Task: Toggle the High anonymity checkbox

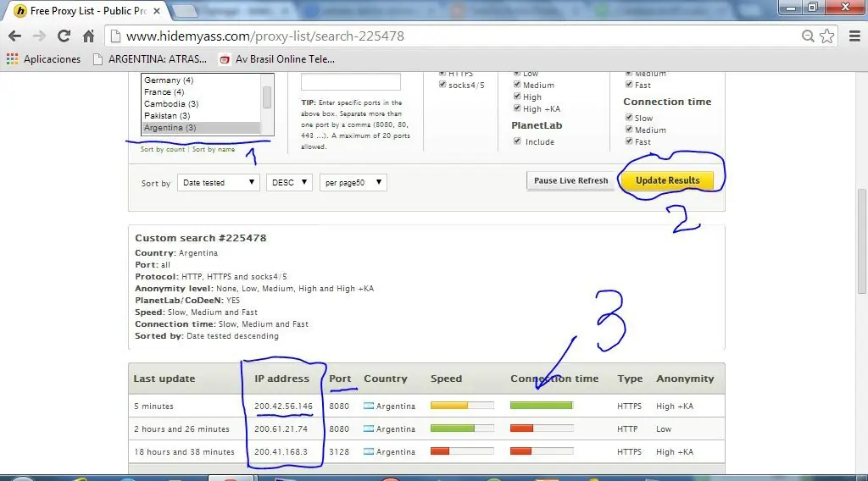Action: 517,97
